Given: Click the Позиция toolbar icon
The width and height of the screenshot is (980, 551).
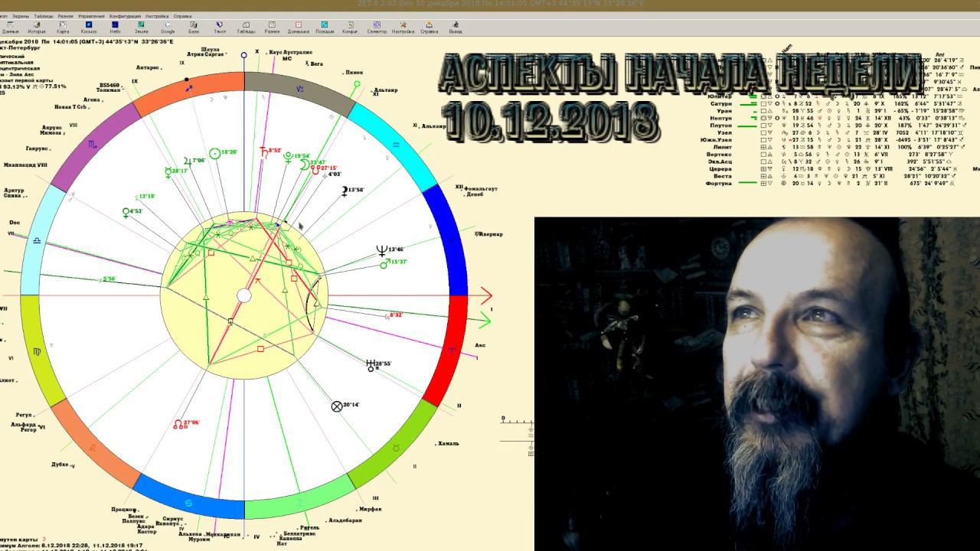Looking at the screenshot, I should tap(325, 28).
